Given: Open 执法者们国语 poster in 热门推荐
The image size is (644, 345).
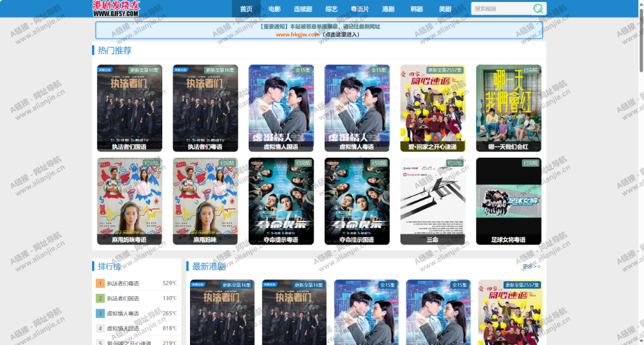Looking at the screenshot, I should [129, 108].
